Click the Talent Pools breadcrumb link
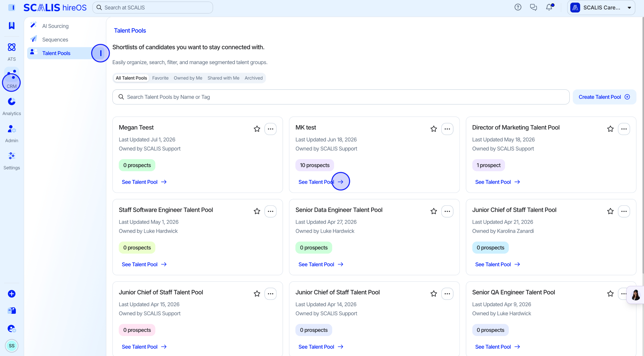 [130, 30]
